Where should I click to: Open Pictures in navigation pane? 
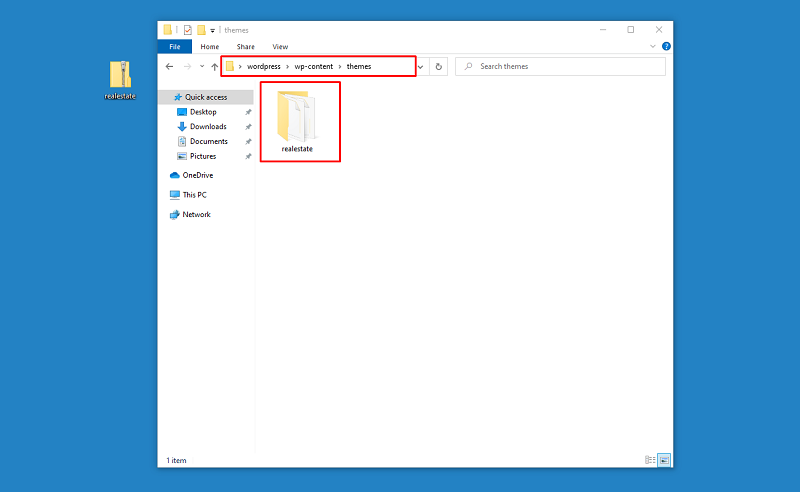[x=203, y=156]
